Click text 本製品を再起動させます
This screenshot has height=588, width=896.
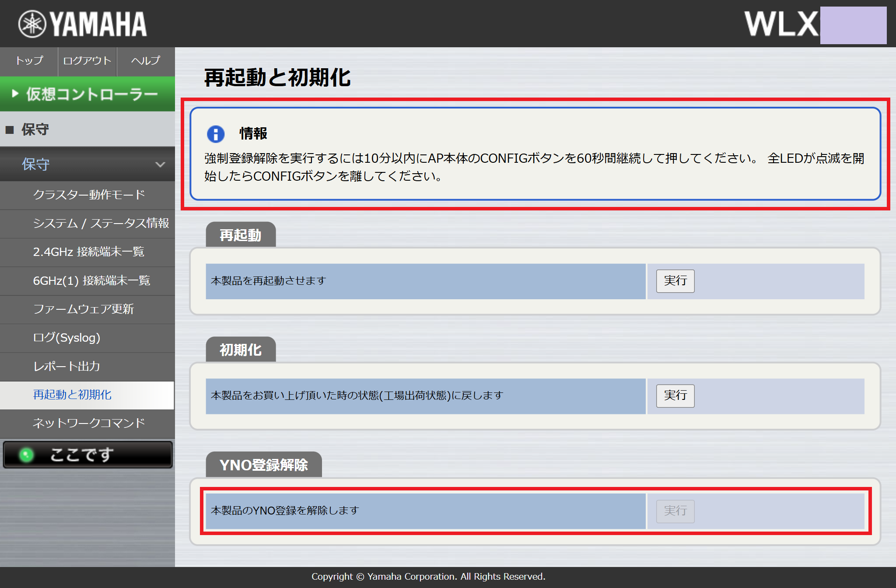[269, 281]
